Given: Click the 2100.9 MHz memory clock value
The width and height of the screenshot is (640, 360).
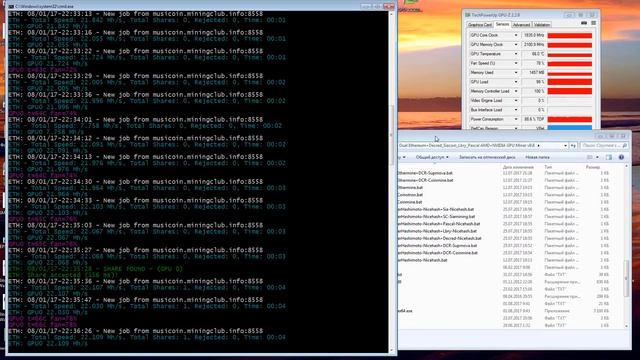Looking at the screenshot, I should 533,45.
